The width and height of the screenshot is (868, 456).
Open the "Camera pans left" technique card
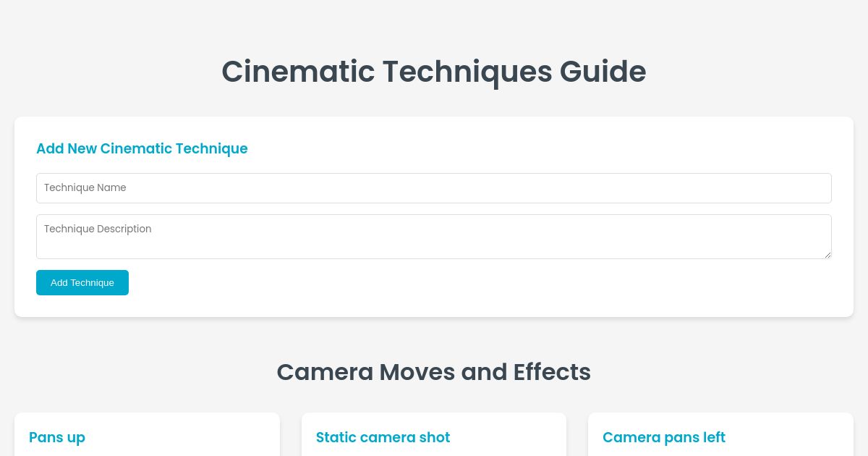[x=720, y=434]
